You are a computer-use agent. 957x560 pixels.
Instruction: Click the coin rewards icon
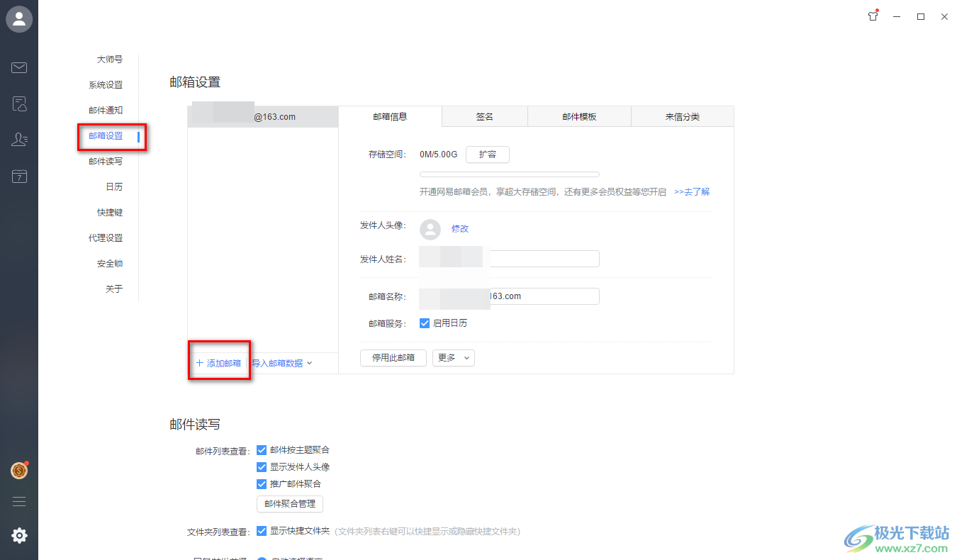(19, 470)
